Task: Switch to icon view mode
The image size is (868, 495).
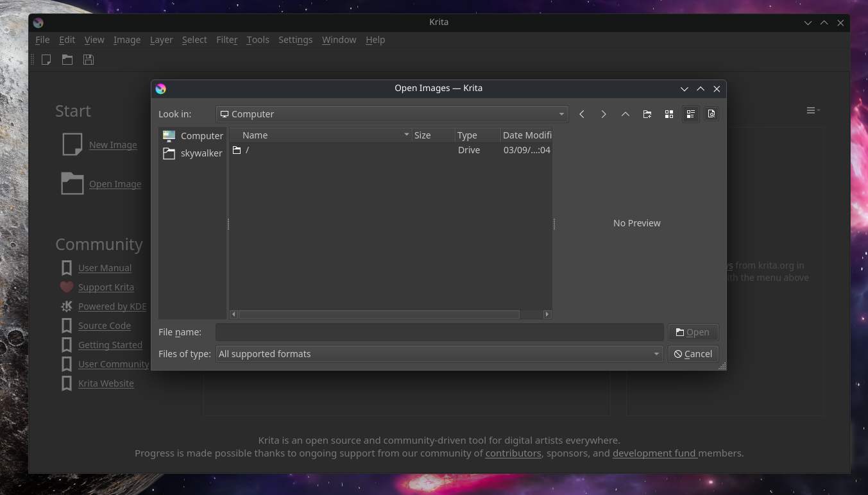Action: point(669,114)
